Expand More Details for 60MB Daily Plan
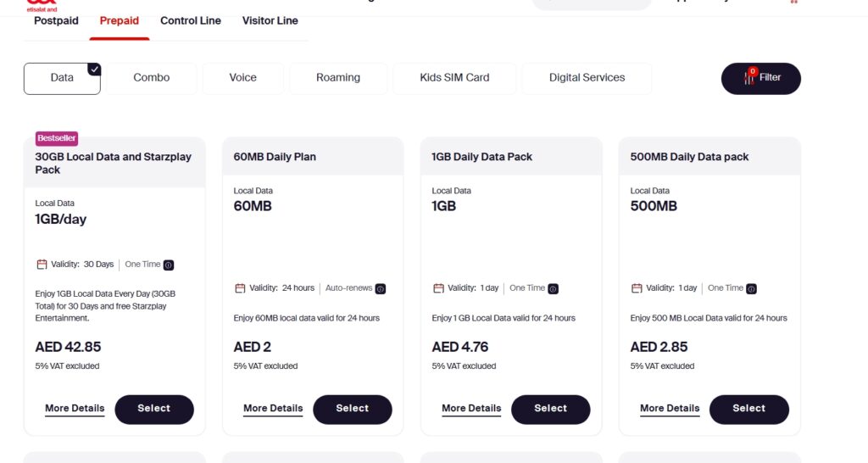The image size is (868, 463). pos(273,409)
